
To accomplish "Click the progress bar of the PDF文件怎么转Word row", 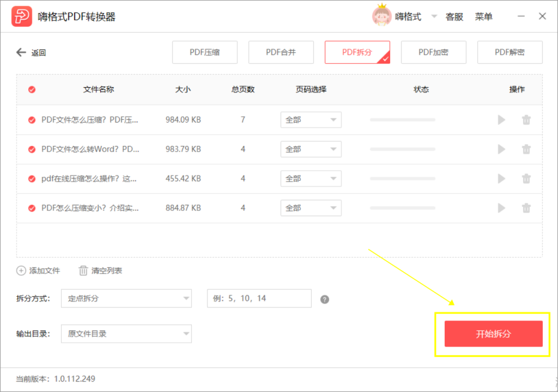I will 403,149.
